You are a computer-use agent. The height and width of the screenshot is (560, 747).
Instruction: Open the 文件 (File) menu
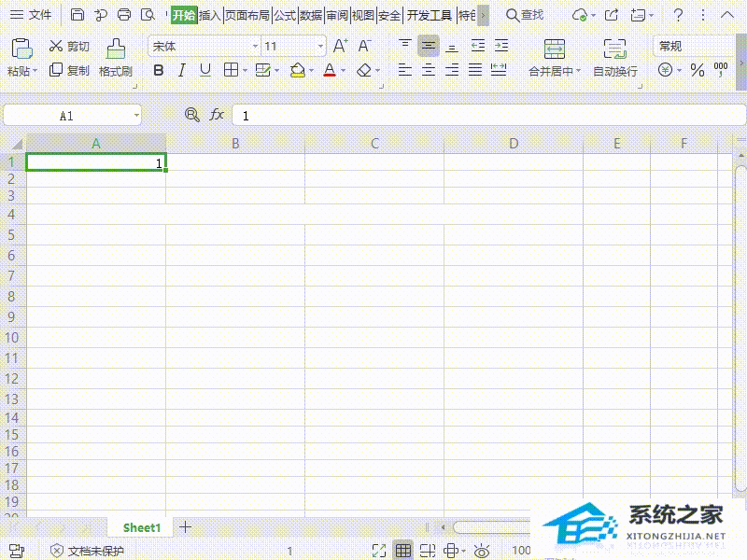point(31,15)
